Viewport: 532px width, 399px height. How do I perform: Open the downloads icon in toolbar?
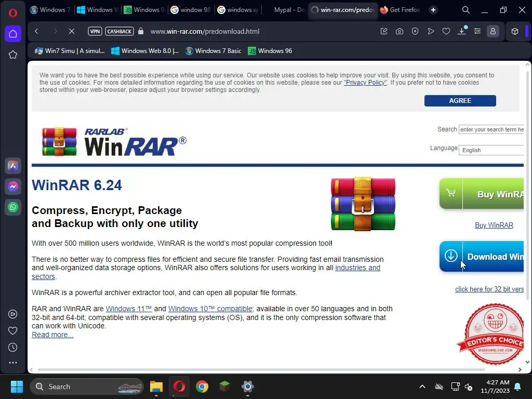tap(462, 31)
